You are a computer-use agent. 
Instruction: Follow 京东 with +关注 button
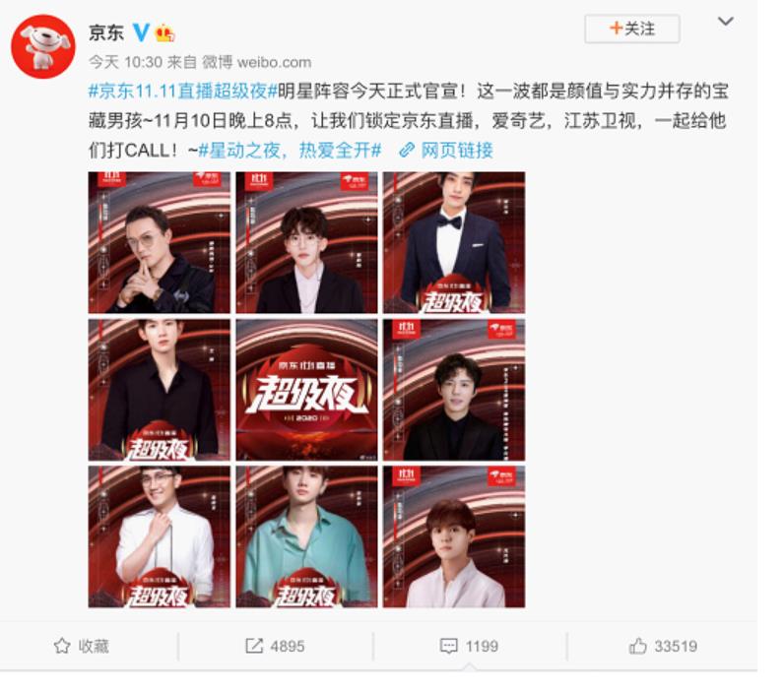pos(632,29)
